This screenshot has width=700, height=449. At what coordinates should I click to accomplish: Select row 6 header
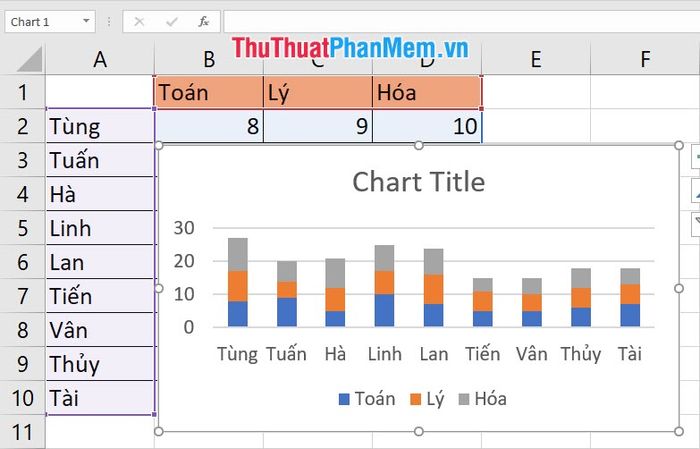coord(22,262)
